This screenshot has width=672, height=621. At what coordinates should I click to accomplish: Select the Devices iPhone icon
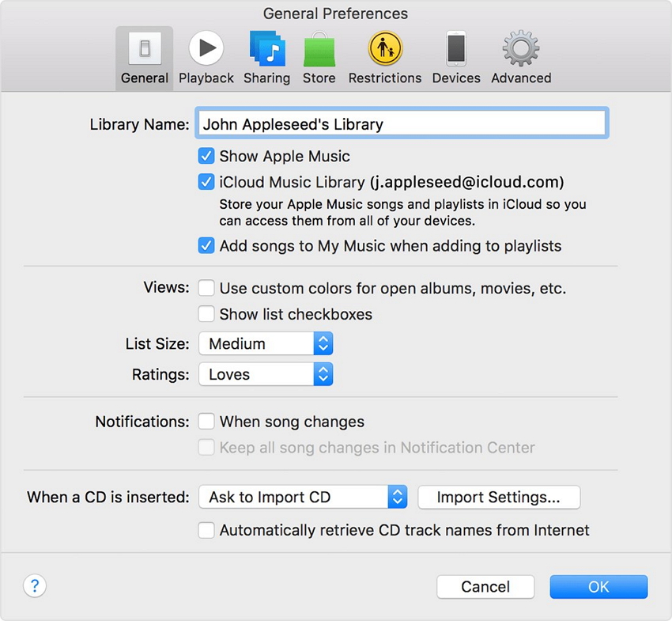coord(456,49)
